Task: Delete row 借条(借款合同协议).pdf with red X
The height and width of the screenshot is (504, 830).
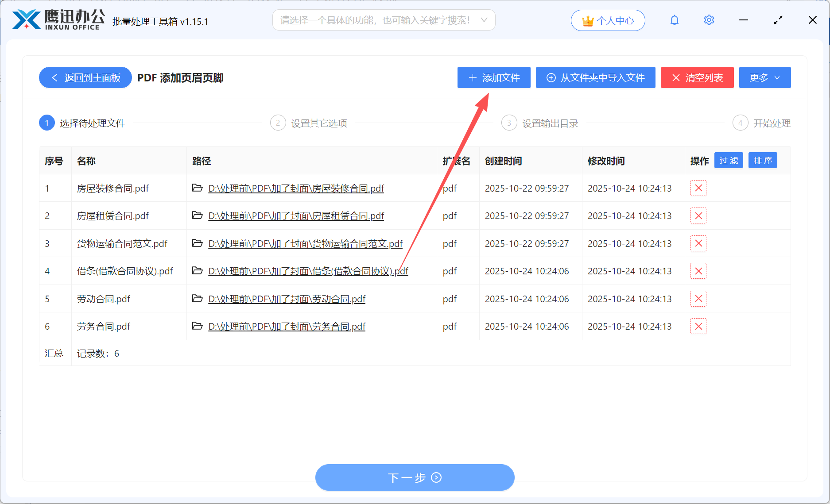Action: tap(698, 271)
